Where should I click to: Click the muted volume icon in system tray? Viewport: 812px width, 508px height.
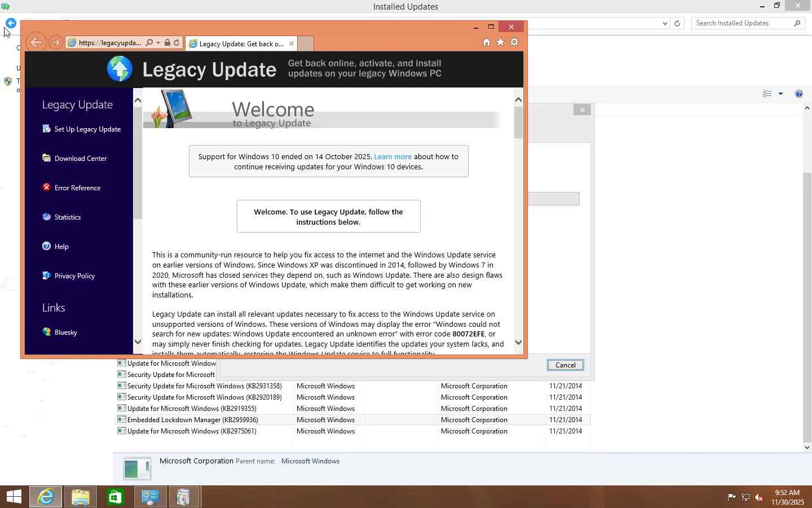pos(759,497)
